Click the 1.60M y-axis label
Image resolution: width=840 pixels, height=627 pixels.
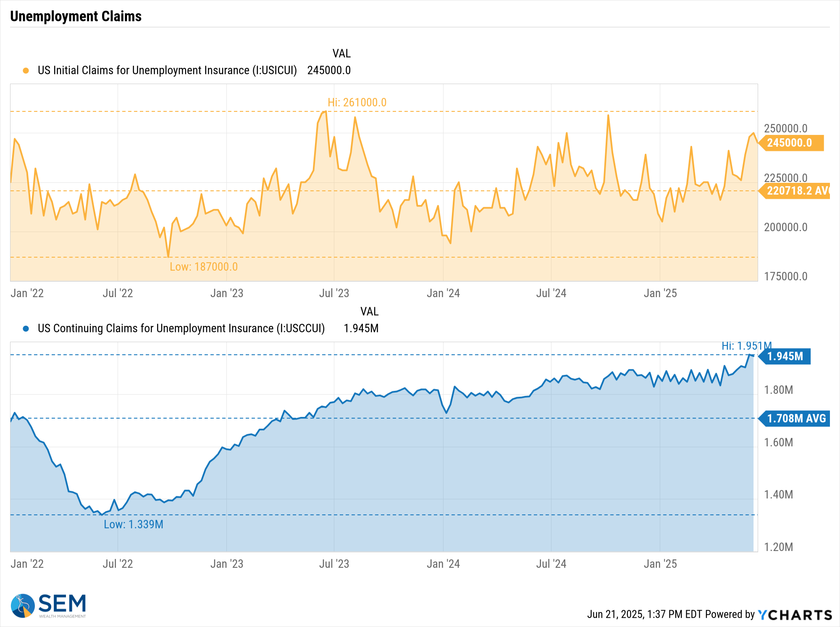click(x=778, y=443)
